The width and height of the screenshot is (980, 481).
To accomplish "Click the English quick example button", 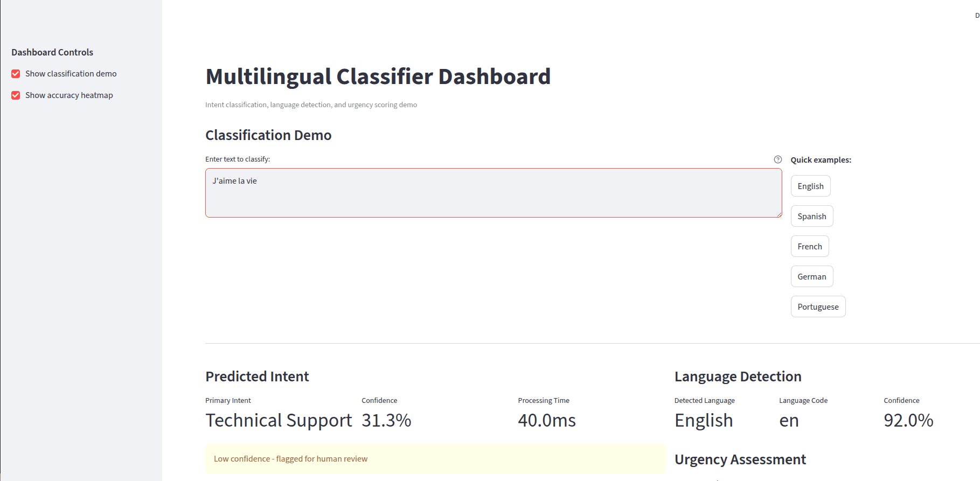I will click(x=810, y=186).
